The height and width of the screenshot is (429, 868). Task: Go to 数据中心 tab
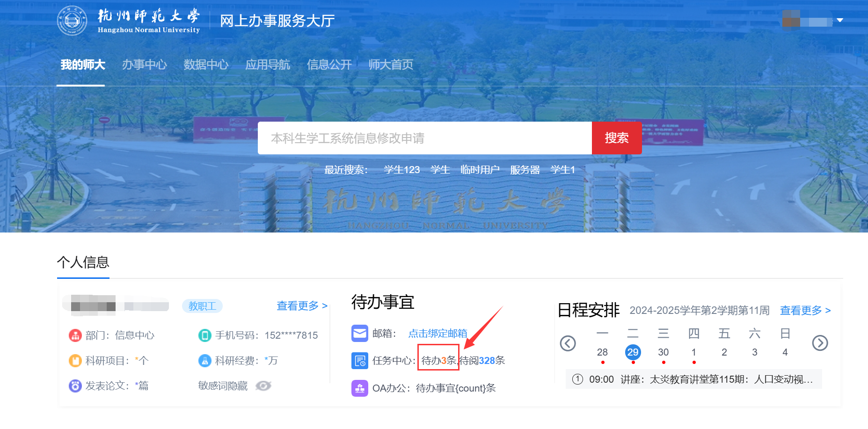coord(206,65)
